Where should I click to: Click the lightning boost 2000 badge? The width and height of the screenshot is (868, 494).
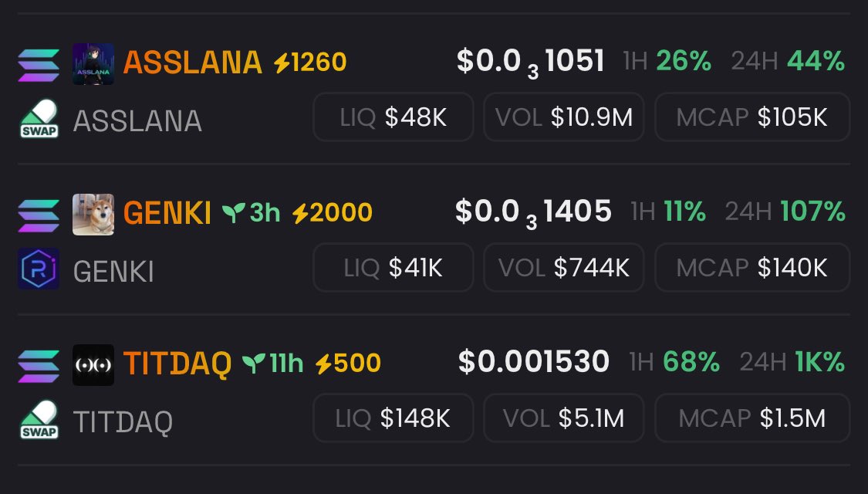coord(332,213)
